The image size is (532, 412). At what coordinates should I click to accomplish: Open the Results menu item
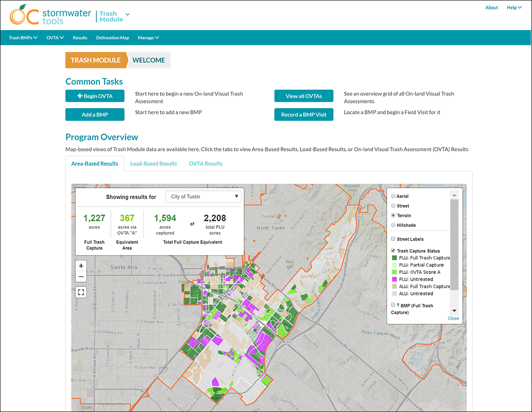coord(80,37)
